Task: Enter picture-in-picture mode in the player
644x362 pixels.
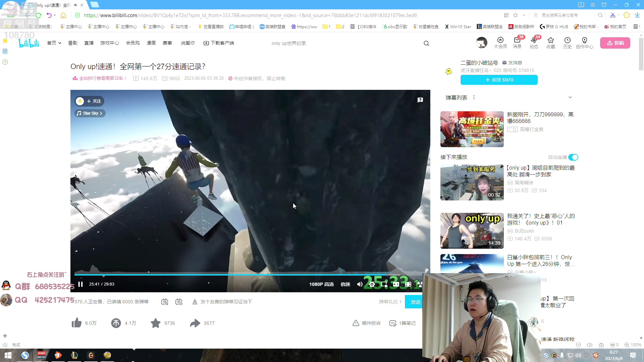Action: tap(384, 284)
